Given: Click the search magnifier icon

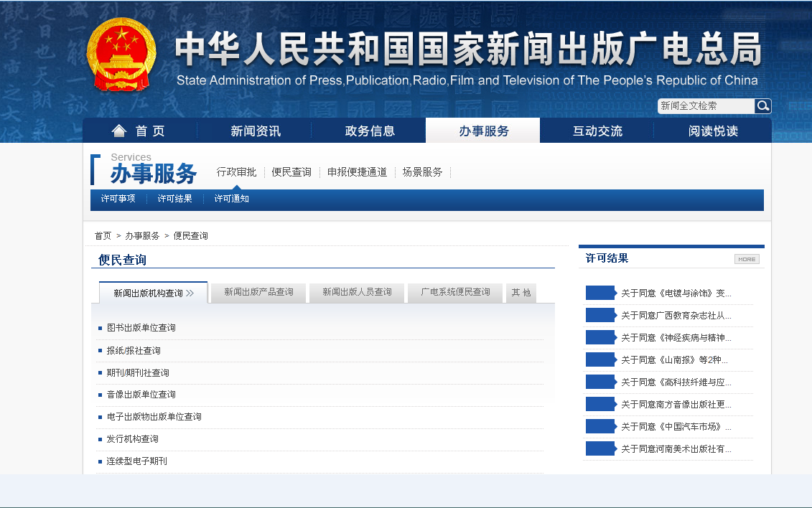Looking at the screenshot, I should coord(762,106).
